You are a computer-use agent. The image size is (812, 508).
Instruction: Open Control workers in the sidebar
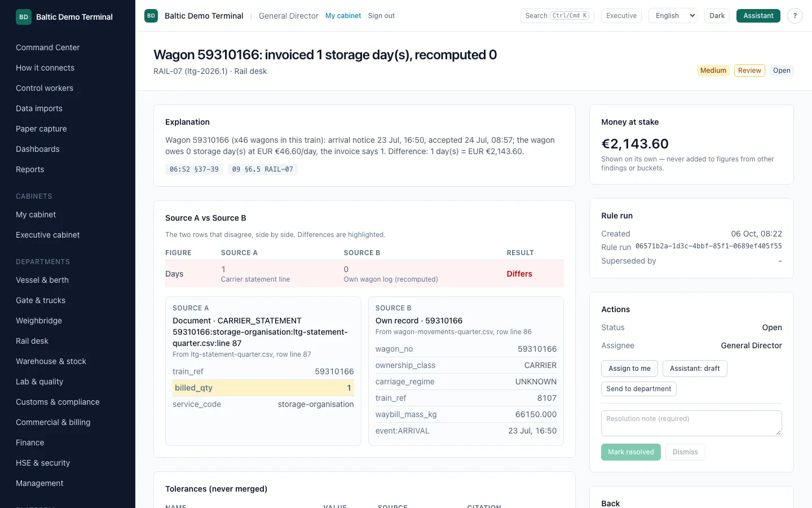[x=45, y=88]
